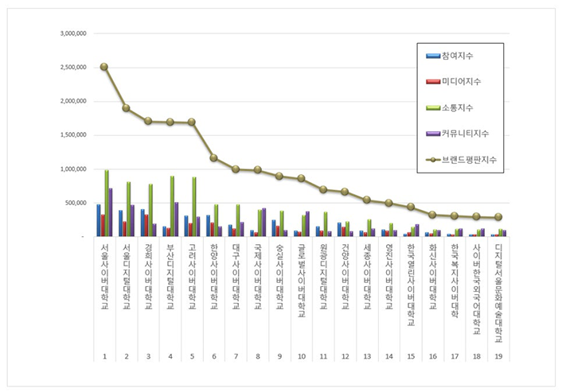Click the 사이버한국외국어대학교 axis label

(476, 289)
